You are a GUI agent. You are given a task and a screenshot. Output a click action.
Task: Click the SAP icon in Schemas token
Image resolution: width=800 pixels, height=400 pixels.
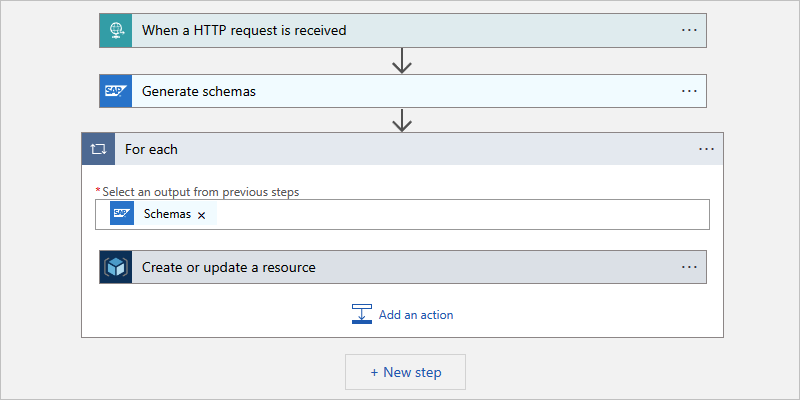click(122, 214)
